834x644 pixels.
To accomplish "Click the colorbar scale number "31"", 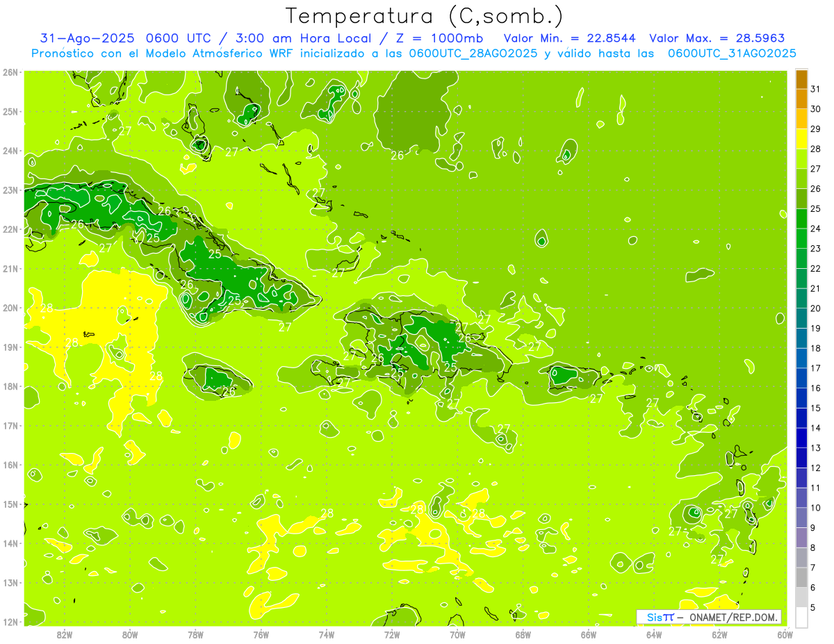I will [815, 89].
